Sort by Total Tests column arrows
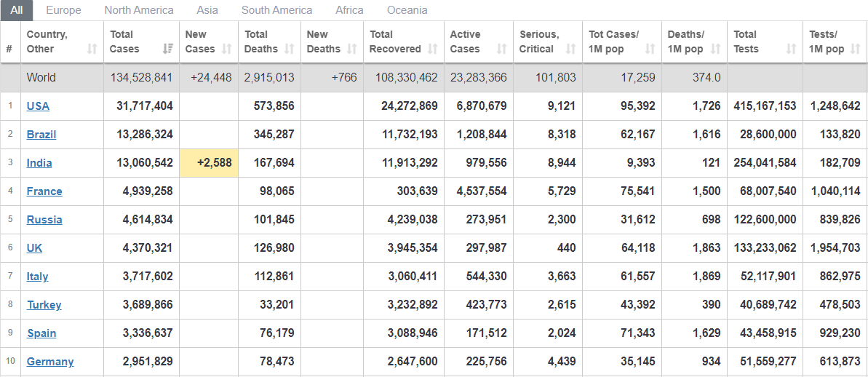868x377 pixels. [x=792, y=49]
